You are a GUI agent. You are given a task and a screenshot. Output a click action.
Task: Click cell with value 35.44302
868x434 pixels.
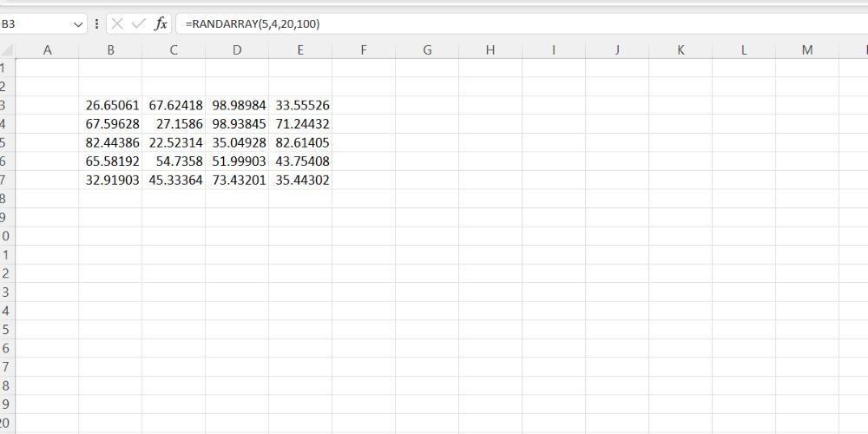point(300,181)
